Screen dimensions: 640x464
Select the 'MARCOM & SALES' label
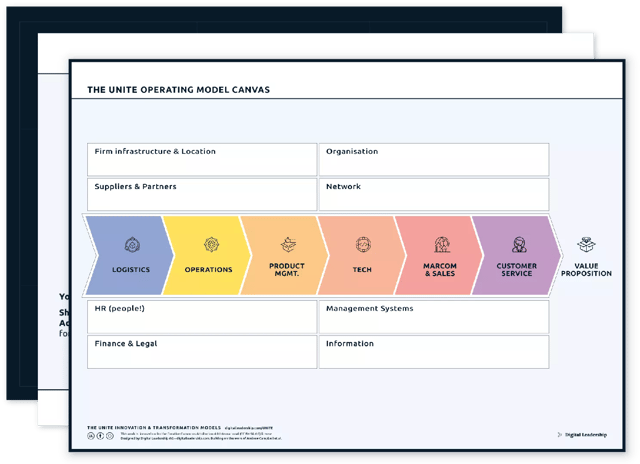[x=440, y=269]
